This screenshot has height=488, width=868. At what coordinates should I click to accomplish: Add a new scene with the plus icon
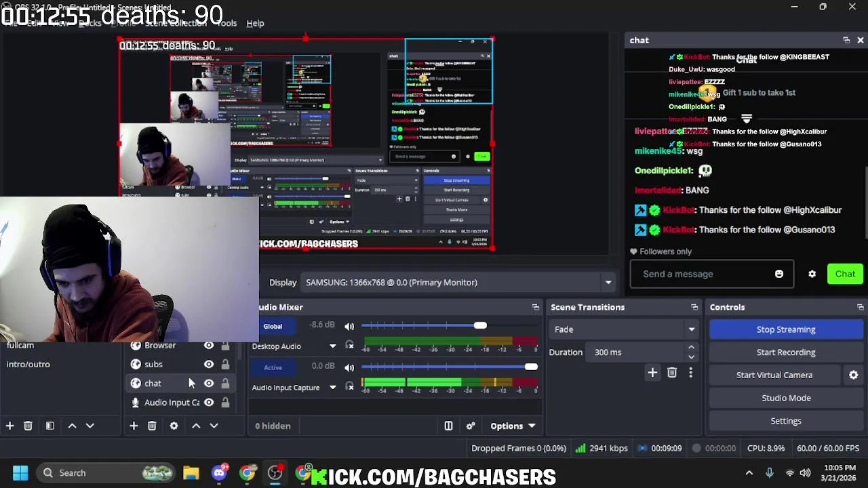(x=9, y=426)
